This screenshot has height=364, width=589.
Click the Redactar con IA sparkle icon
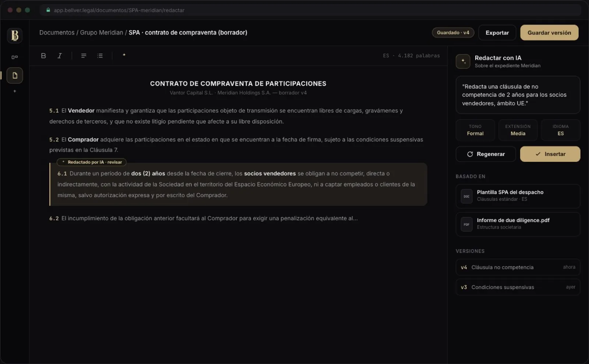pos(463,61)
